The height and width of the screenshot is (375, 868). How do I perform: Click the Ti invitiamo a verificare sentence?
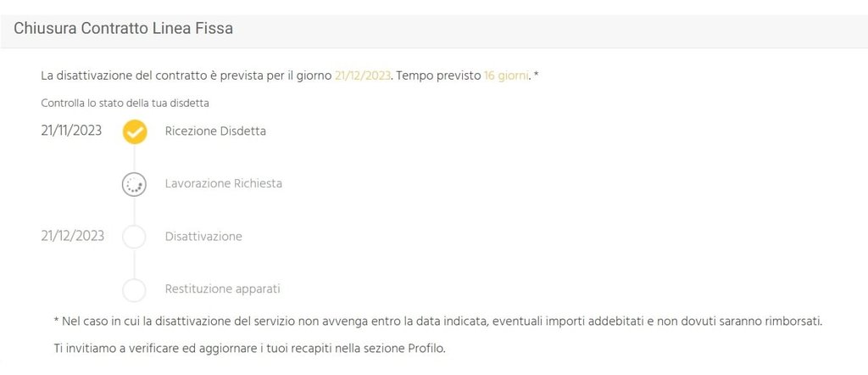tap(250, 350)
